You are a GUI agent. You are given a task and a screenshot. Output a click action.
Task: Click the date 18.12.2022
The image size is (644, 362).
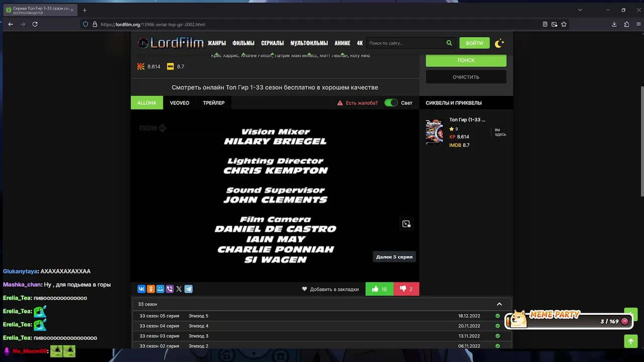[x=469, y=316]
